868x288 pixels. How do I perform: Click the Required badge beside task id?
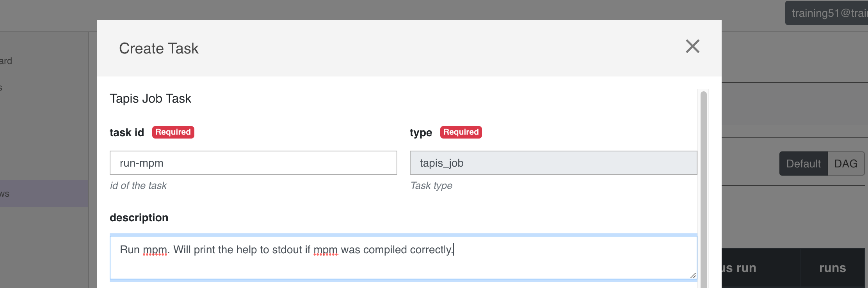point(173,132)
